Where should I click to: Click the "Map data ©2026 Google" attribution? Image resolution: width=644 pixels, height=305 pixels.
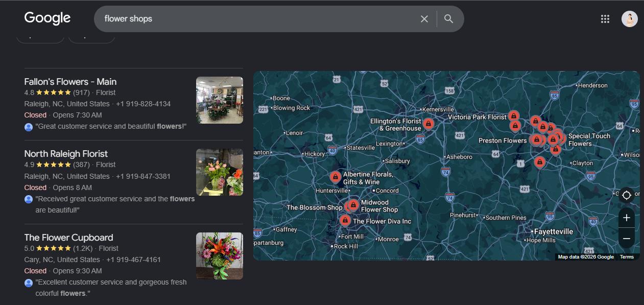pyautogui.click(x=586, y=257)
